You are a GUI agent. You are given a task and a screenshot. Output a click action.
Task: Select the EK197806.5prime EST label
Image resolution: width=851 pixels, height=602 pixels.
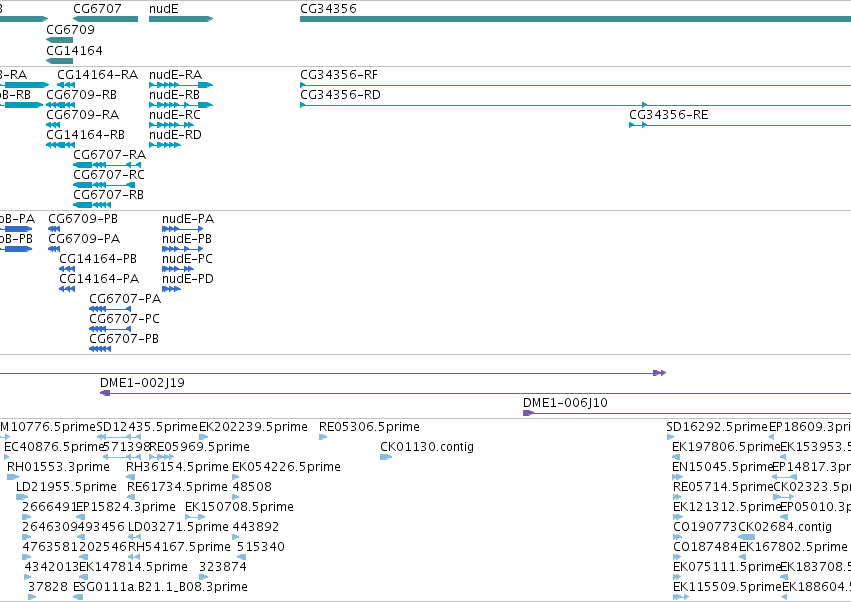[x=726, y=447]
